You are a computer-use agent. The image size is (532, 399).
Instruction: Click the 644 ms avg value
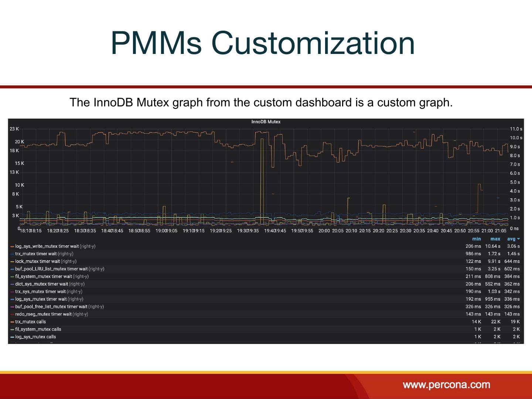pyautogui.click(x=512, y=262)
